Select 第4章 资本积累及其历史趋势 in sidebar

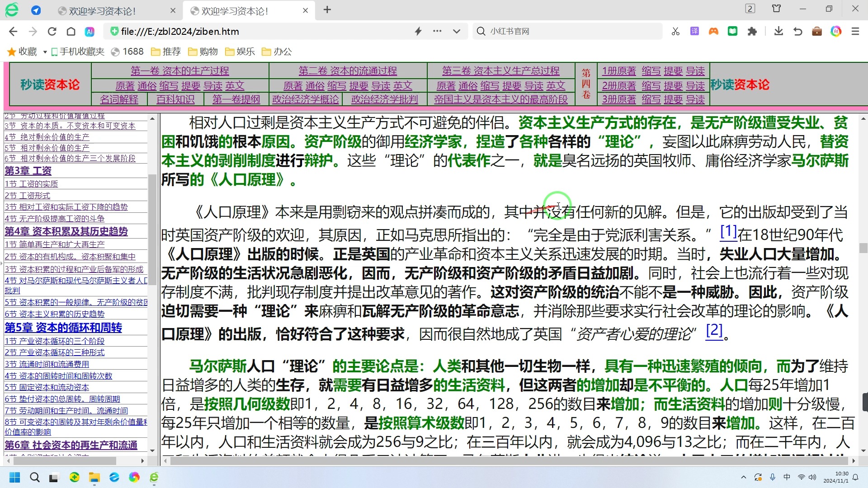tap(66, 231)
